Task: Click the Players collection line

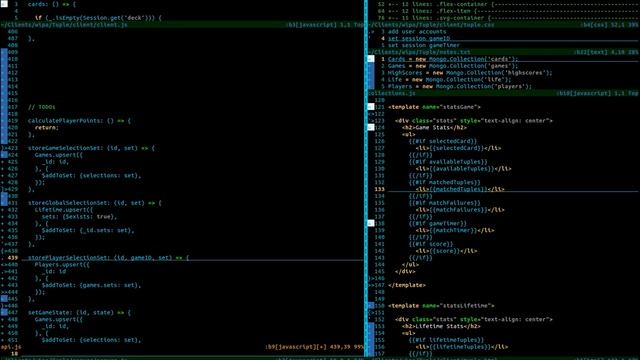Action: (460, 87)
